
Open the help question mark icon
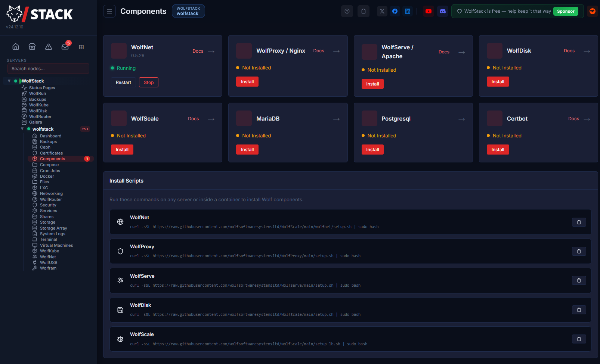[x=347, y=11]
